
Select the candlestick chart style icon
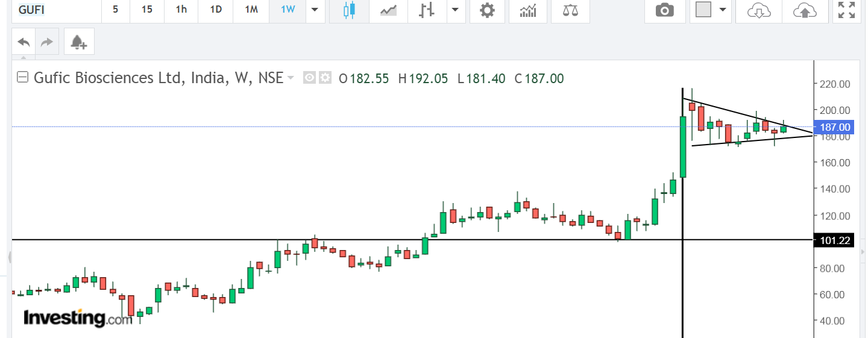click(349, 10)
